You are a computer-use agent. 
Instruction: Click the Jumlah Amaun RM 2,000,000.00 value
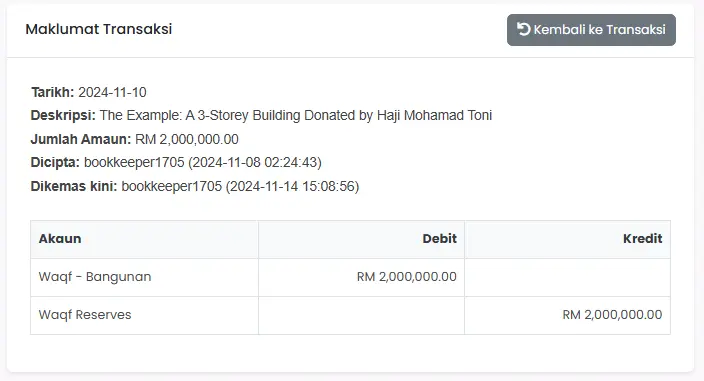187,139
